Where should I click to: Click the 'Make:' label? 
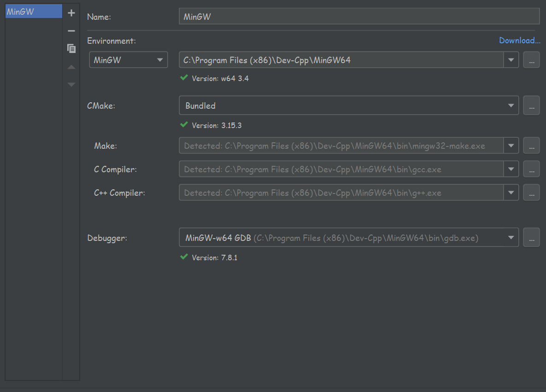pyautogui.click(x=106, y=146)
